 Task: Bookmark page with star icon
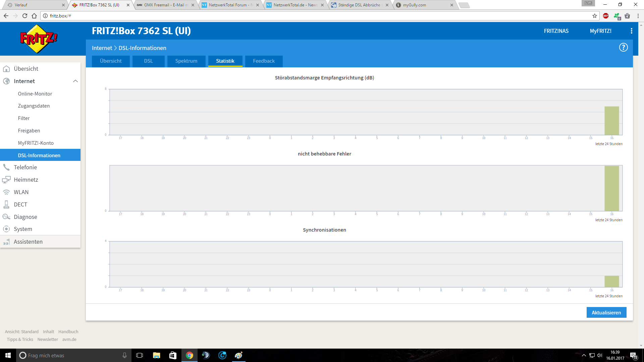595,16
